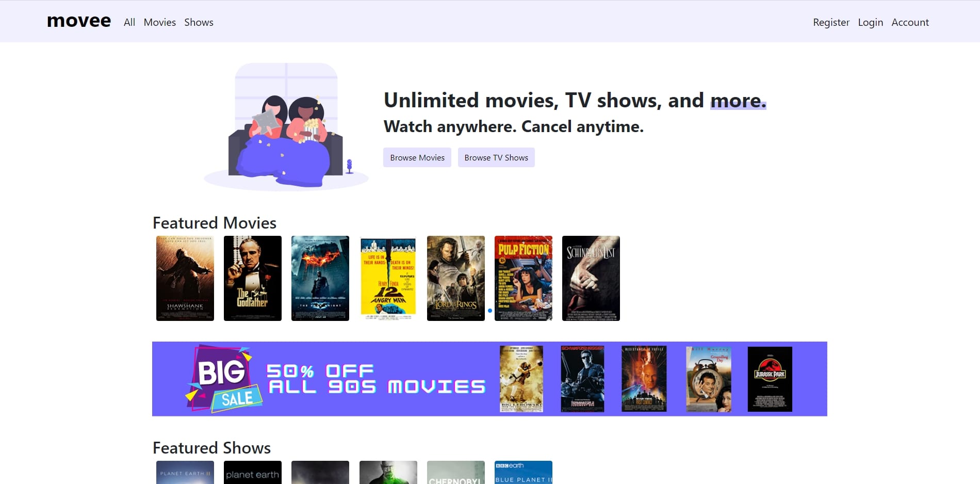This screenshot has width=980, height=484.
Task: Click the Big Sale badge on banner
Action: pos(224,379)
